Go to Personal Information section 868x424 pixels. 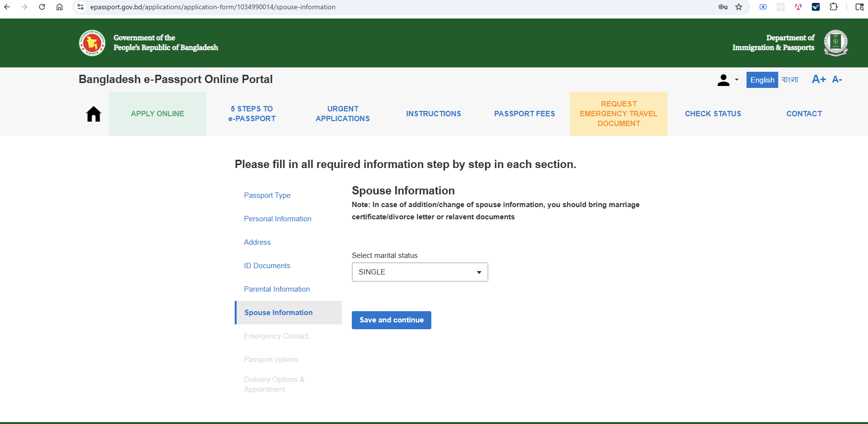tap(278, 219)
